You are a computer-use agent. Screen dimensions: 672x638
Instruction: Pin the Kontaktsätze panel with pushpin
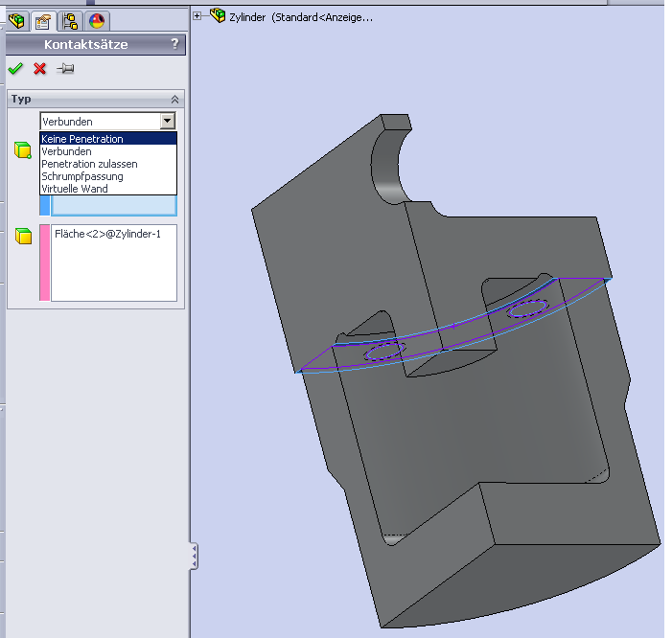pyautogui.click(x=65, y=68)
